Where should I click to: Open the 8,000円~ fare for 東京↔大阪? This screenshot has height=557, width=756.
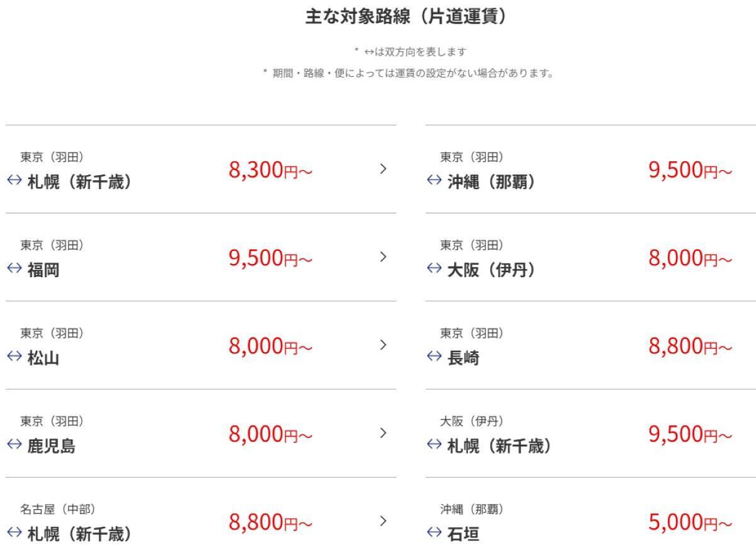pyautogui.click(x=690, y=258)
